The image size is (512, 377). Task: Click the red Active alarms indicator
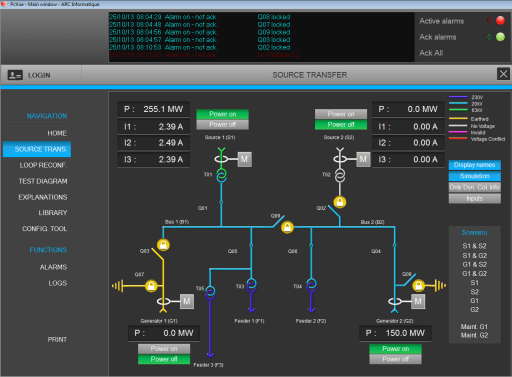click(500, 21)
